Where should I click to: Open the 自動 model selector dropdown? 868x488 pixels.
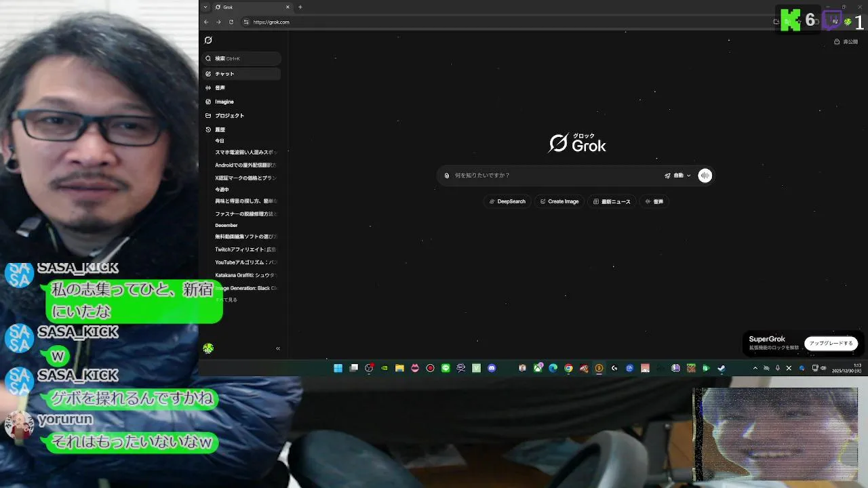pos(677,176)
